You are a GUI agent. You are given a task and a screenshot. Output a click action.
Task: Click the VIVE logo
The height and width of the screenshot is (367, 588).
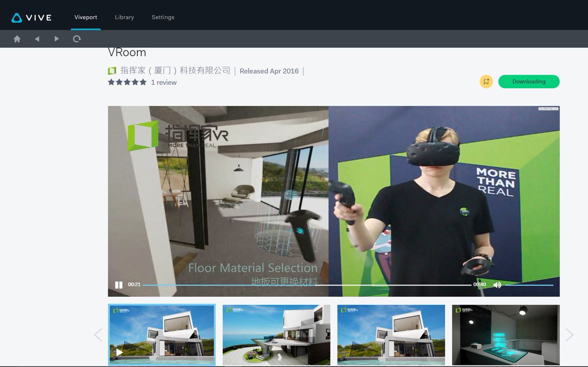click(x=31, y=18)
